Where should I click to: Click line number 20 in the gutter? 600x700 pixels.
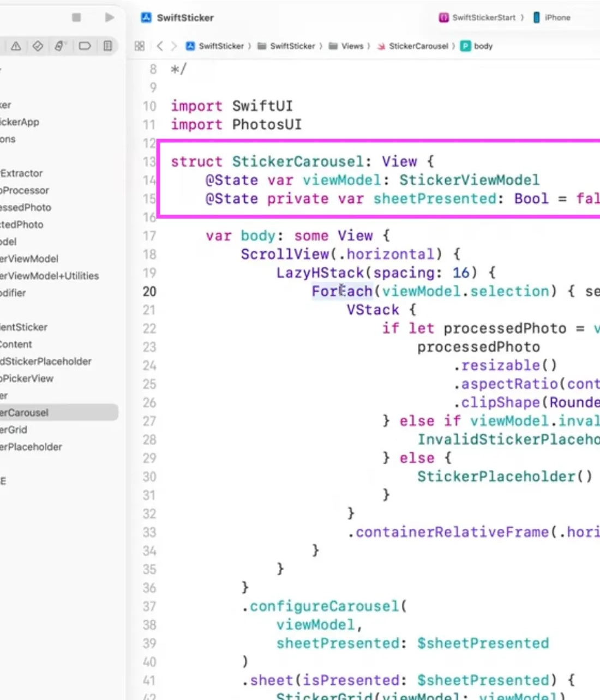point(149,292)
